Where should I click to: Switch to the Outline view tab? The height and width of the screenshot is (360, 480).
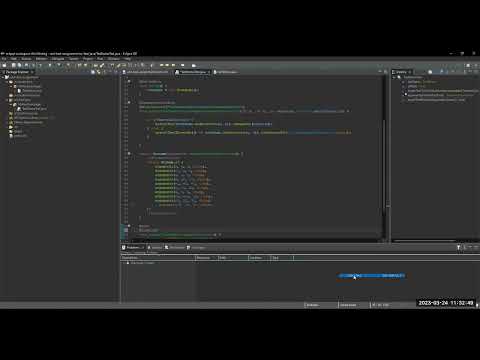402,72
